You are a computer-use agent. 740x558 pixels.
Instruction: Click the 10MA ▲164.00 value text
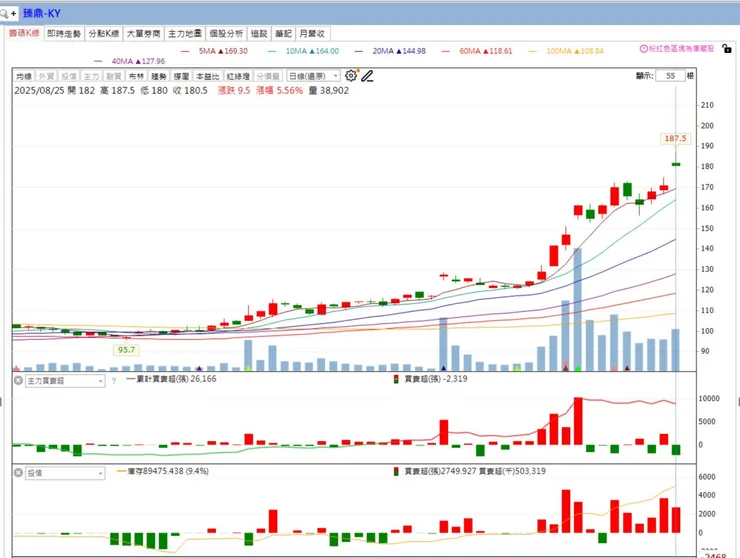pyautogui.click(x=312, y=51)
